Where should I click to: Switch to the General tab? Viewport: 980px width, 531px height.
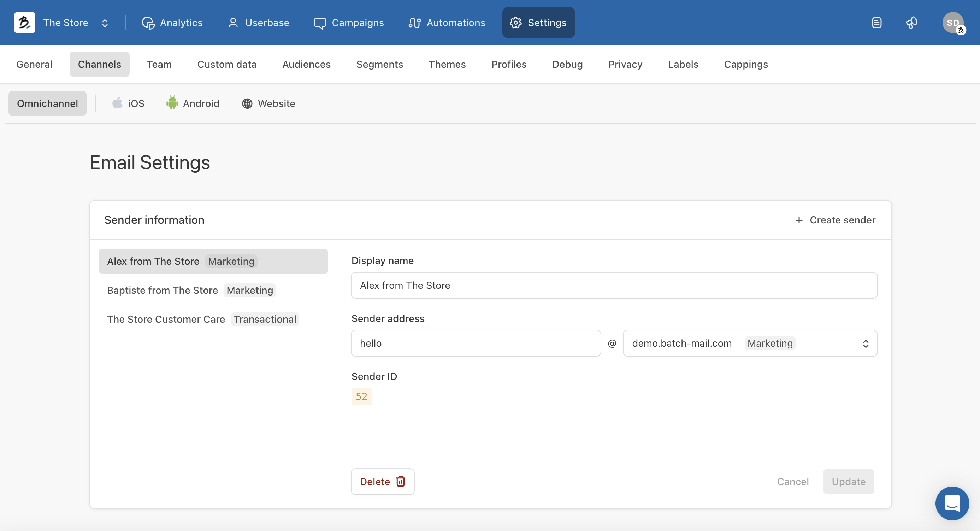point(34,64)
